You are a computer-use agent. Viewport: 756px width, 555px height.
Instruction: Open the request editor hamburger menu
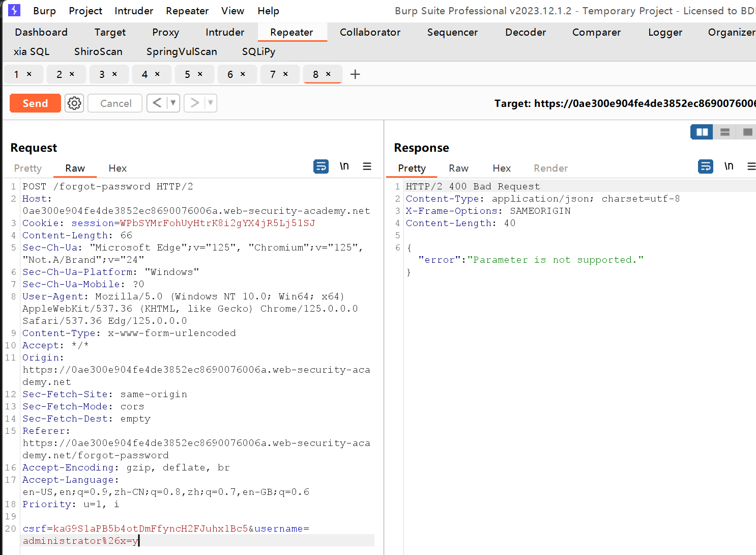[367, 166]
